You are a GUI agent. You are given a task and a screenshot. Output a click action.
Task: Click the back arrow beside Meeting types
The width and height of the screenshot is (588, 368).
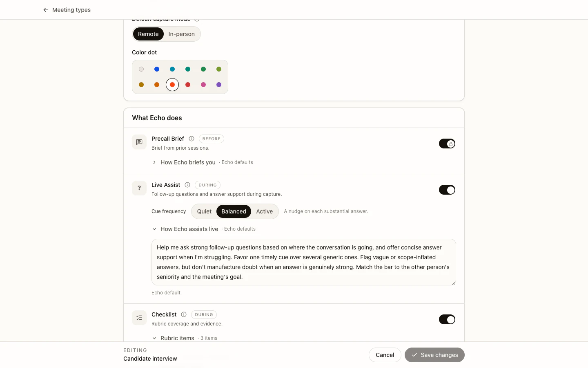[x=46, y=10]
